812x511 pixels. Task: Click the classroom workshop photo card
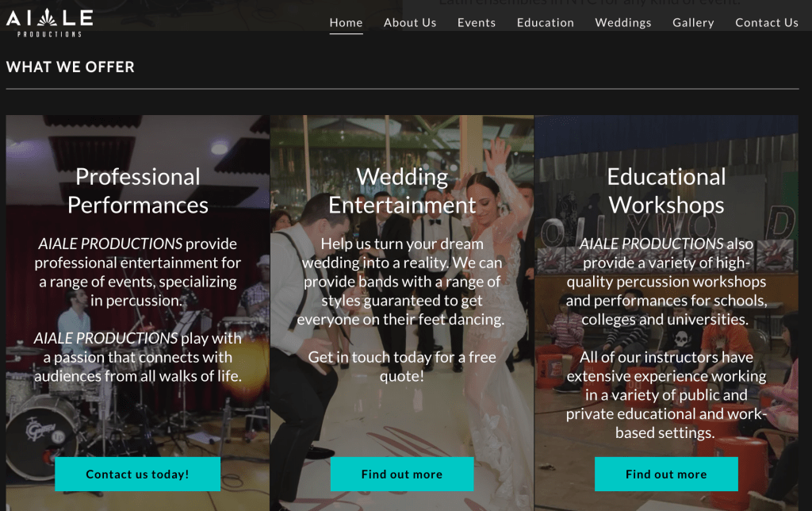coord(666,313)
